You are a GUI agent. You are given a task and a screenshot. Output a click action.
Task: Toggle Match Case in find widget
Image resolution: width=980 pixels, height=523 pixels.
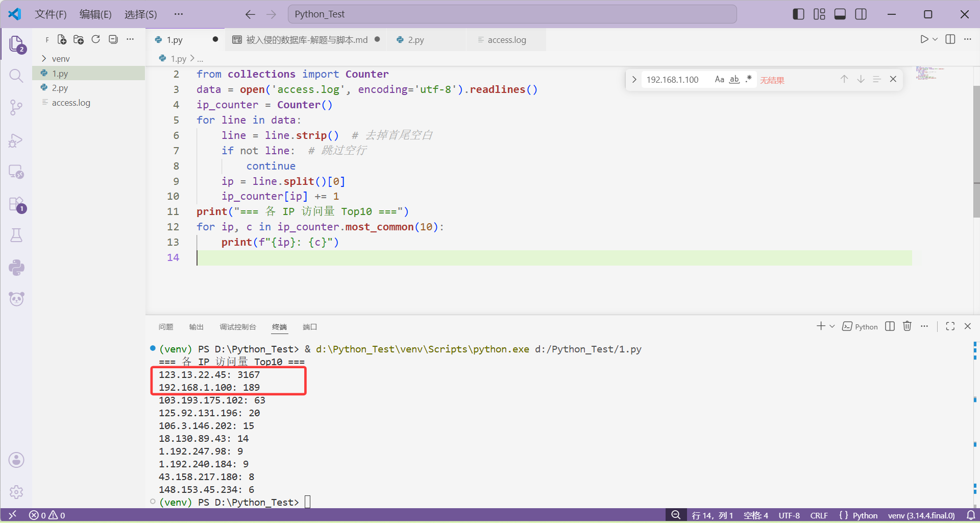click(720, 79)
